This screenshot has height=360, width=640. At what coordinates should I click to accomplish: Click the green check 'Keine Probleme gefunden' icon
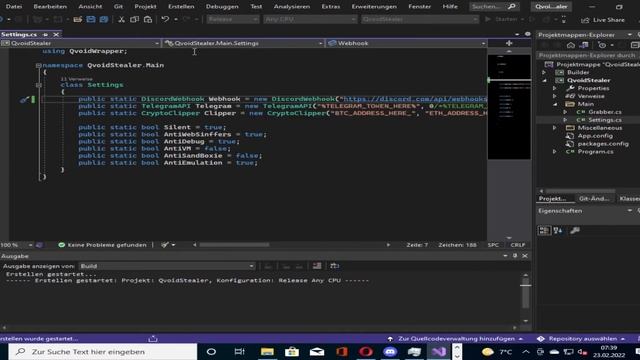[x=62, y=245]
